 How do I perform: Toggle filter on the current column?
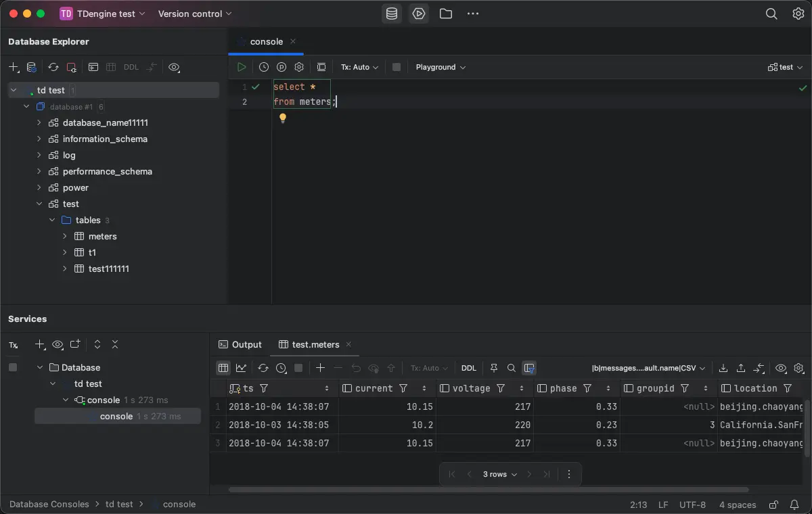[404, 388]
